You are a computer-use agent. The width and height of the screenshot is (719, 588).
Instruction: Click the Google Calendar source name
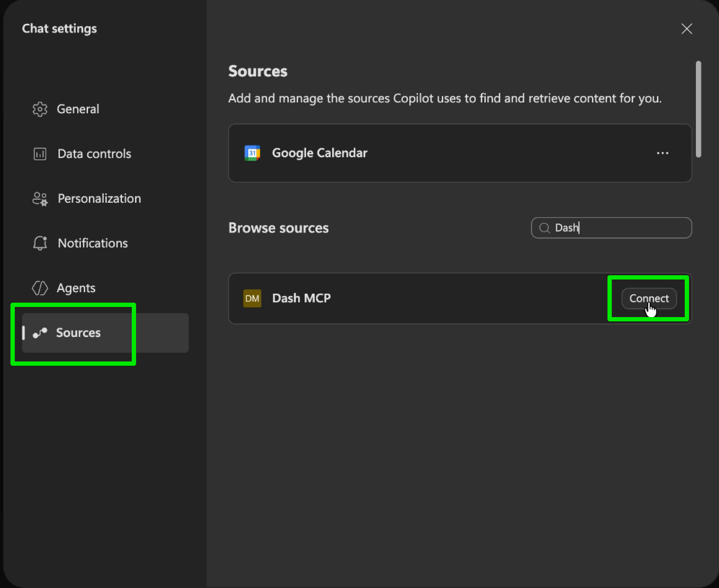tap(319, 153)
